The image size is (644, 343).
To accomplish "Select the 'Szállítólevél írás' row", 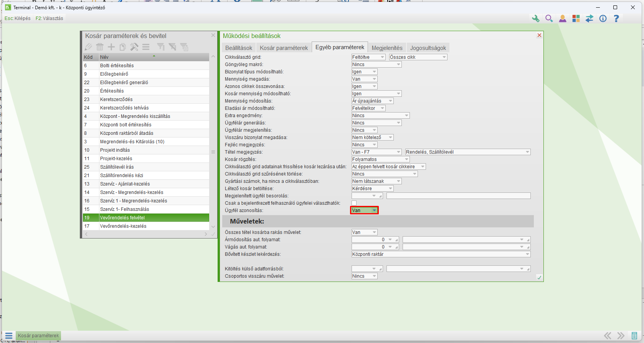I will point(146,167).
